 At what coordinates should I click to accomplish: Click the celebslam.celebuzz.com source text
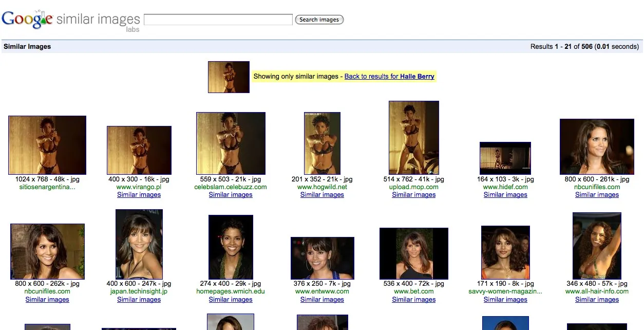[231, 187]
